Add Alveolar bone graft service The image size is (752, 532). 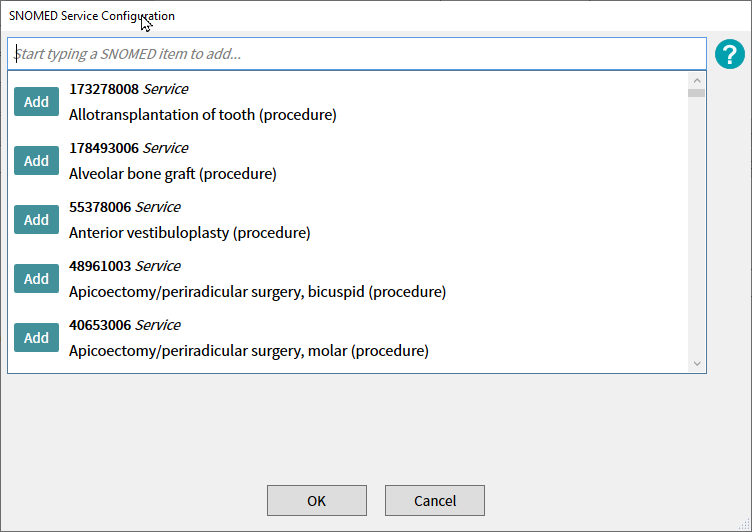coord(36,161)
